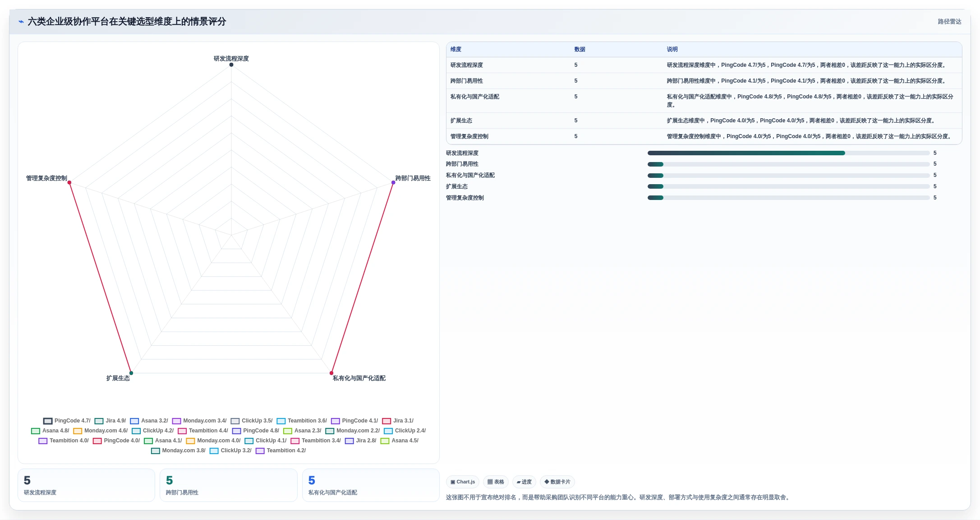Click the 路径雷达 label in header
Image resolution: width=980 pixels, height=520 pixels.
tap(949, 22)
